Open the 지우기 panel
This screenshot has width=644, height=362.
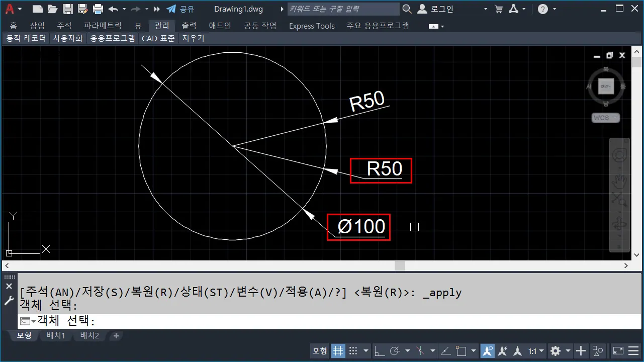click(x=193, y=38)
